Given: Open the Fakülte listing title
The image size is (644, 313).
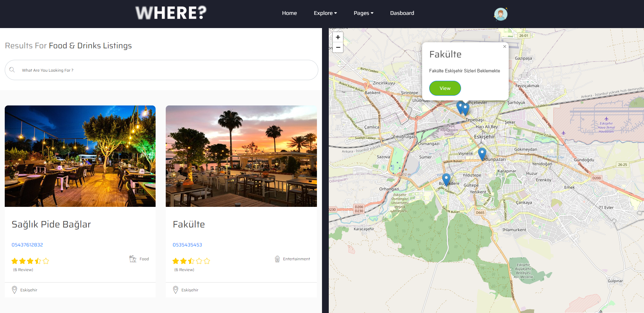Looking at the screenshot, I should click(189, 224).
